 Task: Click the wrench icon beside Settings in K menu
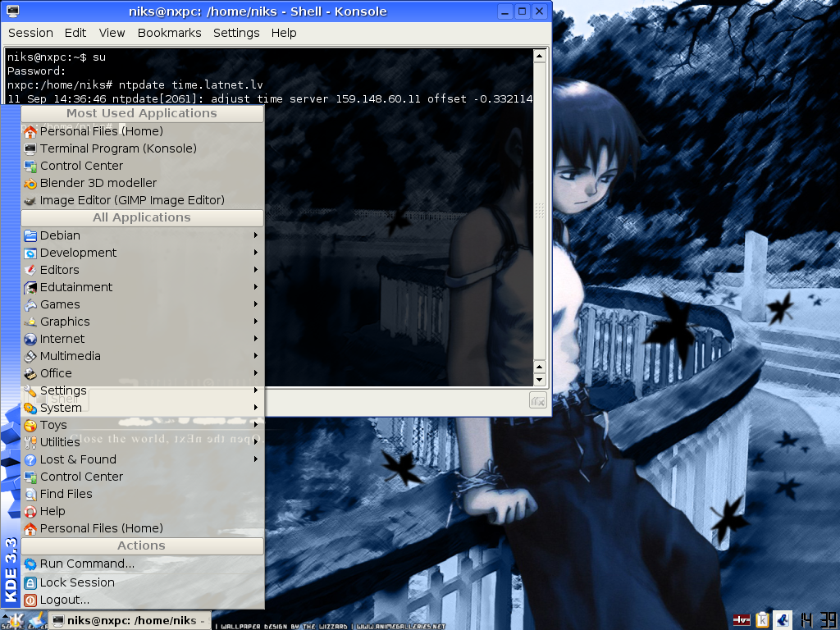point(30,390)
